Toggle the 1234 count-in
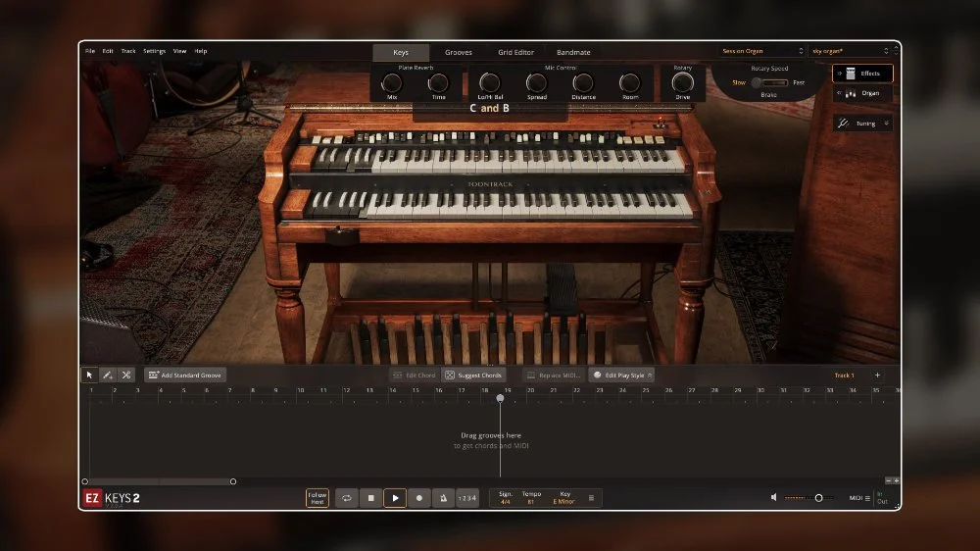The height and width of the screenshot is (551, 980). [466, 498]
